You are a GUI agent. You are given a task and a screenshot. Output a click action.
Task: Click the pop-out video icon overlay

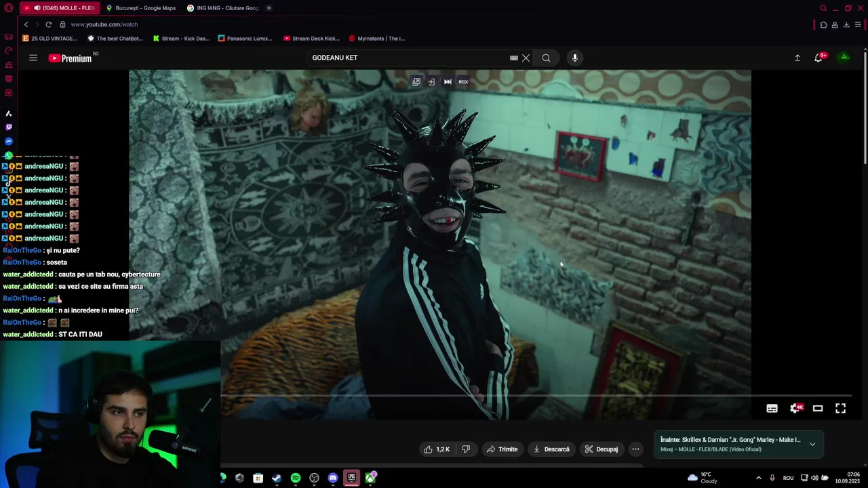pyautogui.click(x=416, y=81)
